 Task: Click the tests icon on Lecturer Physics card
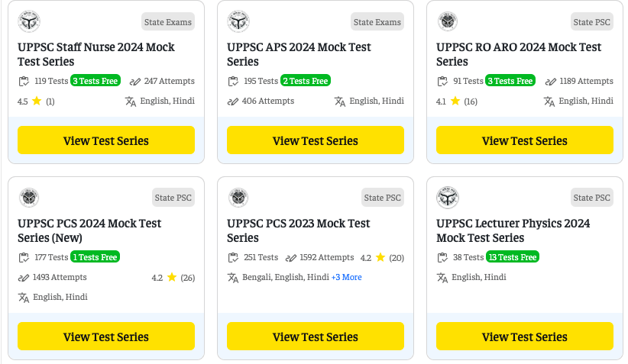point(442,257)
